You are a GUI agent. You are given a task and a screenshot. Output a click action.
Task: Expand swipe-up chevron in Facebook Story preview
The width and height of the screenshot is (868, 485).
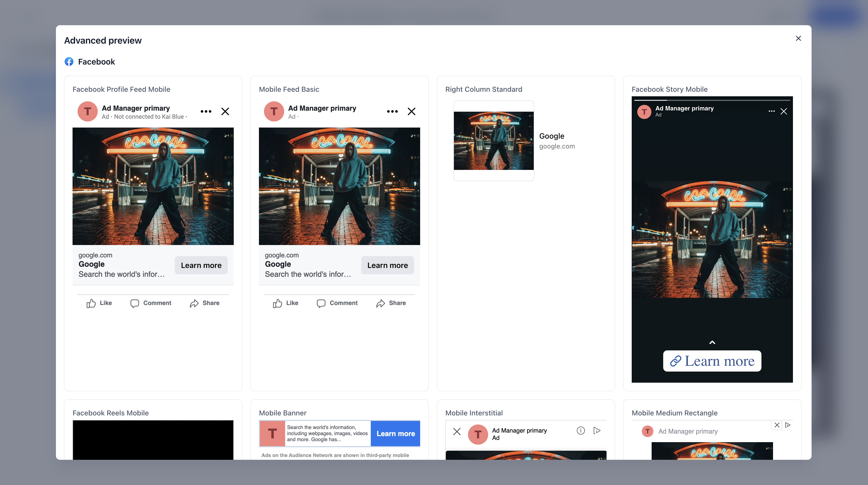click(712, 342)
